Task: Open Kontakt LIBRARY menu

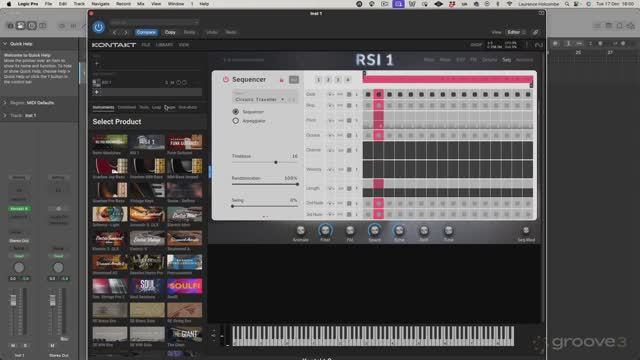Action: (164, 45)
